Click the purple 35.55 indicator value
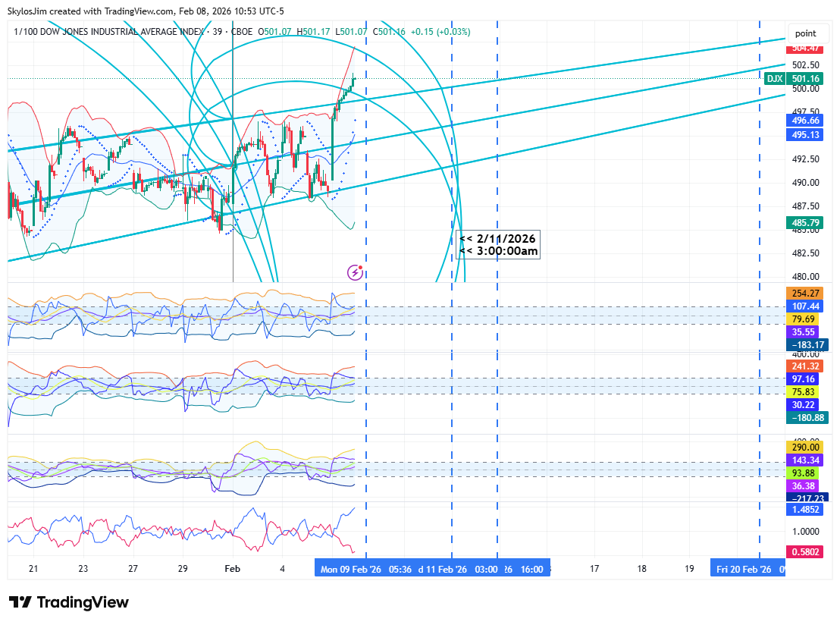Screen dimensions: 840x625 coord(803,331)
